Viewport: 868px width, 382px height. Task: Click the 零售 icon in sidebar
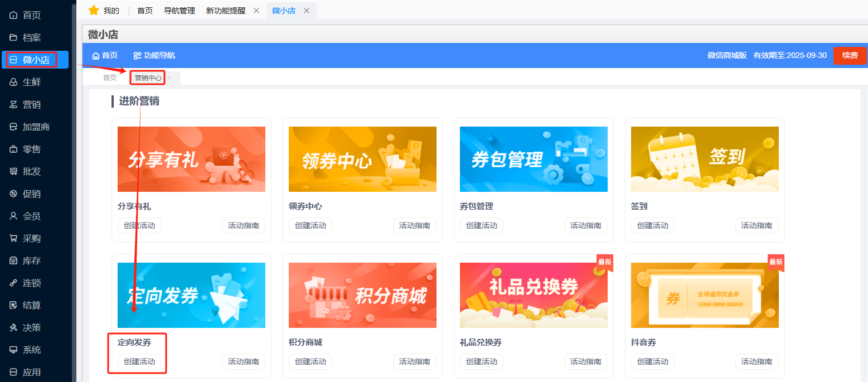(x=13, y=149)
